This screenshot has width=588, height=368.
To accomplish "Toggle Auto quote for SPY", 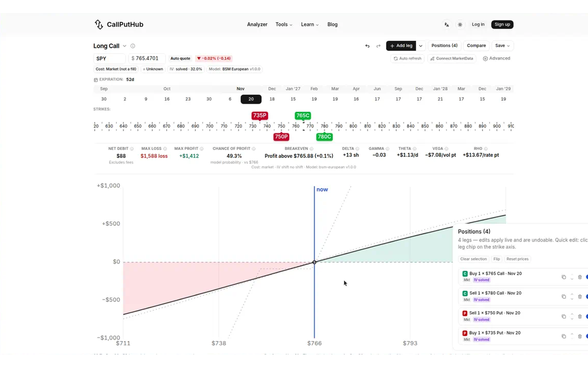I will 180,58.
